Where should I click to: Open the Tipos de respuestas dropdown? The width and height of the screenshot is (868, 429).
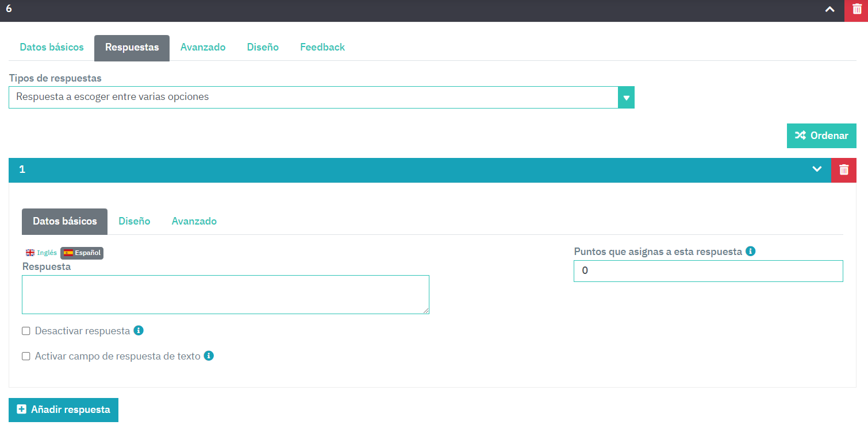(x=321, y=97)
